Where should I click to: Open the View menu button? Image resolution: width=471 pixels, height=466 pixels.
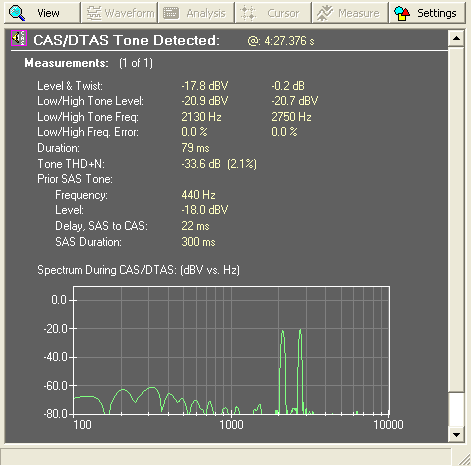[42, 13]
